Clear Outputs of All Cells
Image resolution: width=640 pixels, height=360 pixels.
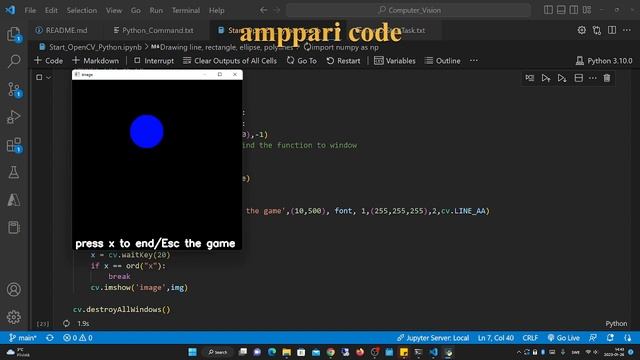[x=230, y=61]
